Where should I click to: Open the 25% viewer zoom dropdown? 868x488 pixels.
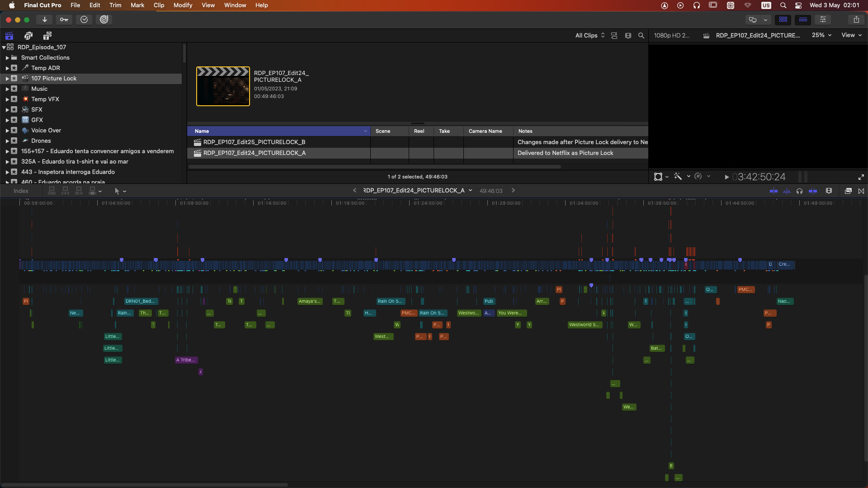pyautogui.click(x=821, y=35)
